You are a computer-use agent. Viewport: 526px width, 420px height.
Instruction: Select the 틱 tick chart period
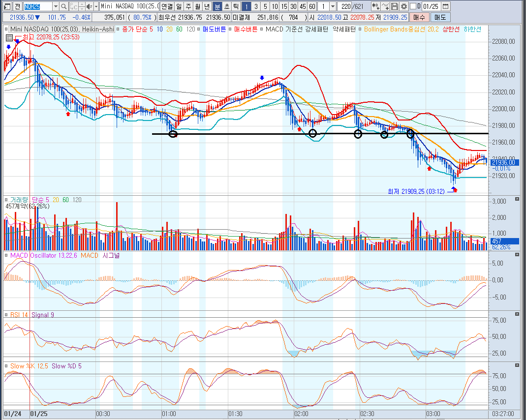236,6
